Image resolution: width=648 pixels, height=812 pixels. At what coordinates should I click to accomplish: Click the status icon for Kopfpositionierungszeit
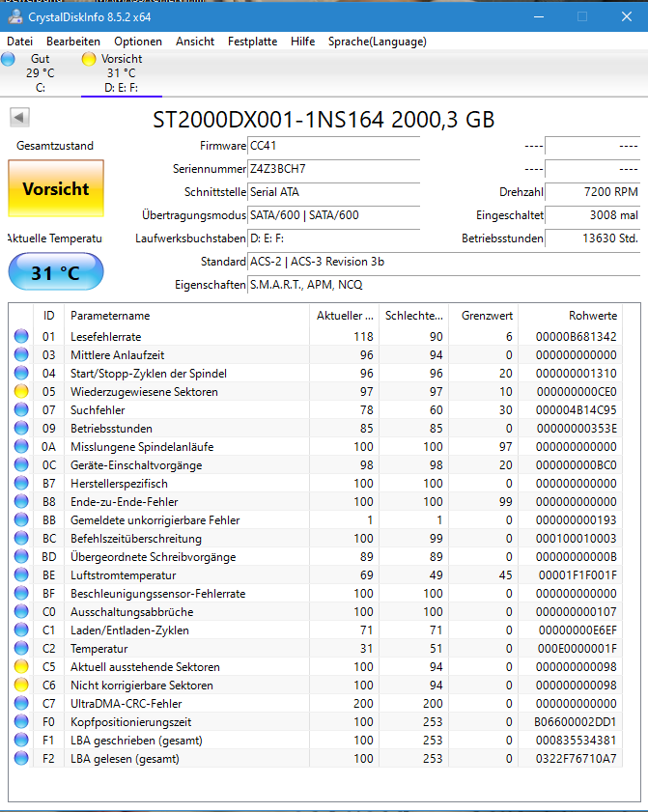21,722
